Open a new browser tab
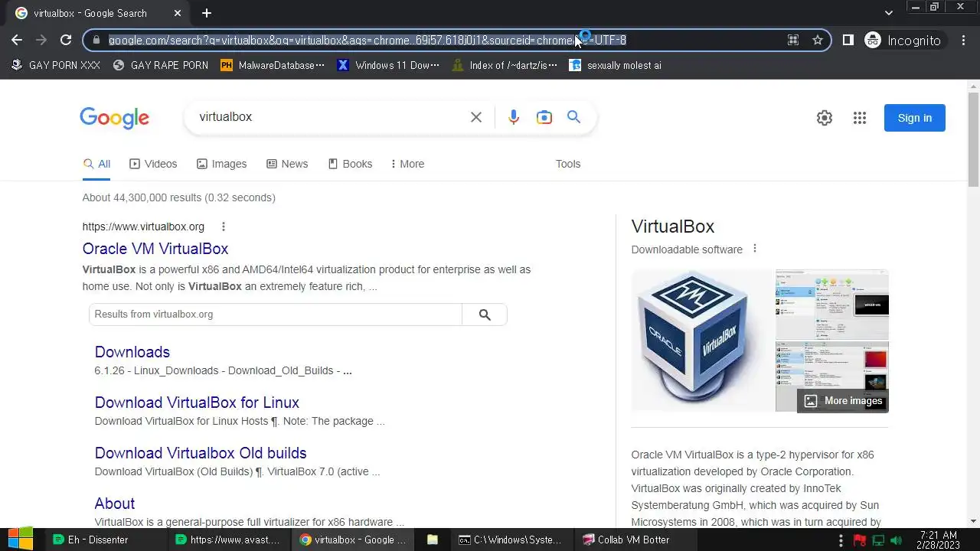Viewport: 980px width, 551px height. click(x=207, y=13)
